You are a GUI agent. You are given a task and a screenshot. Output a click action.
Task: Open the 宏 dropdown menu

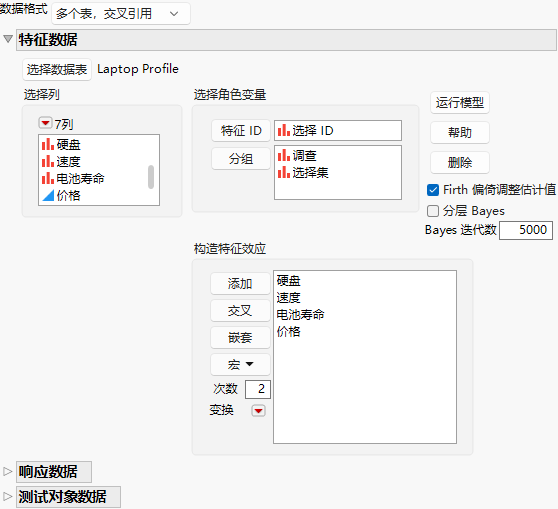(x=240, y=364)
